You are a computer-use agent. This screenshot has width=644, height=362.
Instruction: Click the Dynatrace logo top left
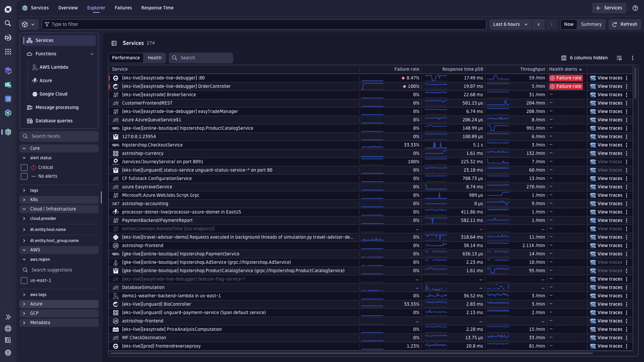click(x=8, y=9)
